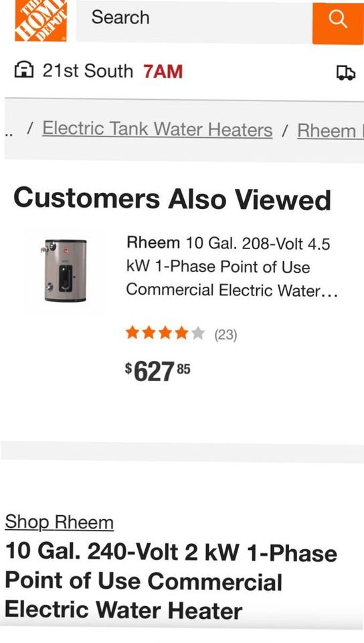Image resolution: width=364 pixels, height=643 pixels.
Task: Click the first orange rating star
Action: click(x=132, y=334)
